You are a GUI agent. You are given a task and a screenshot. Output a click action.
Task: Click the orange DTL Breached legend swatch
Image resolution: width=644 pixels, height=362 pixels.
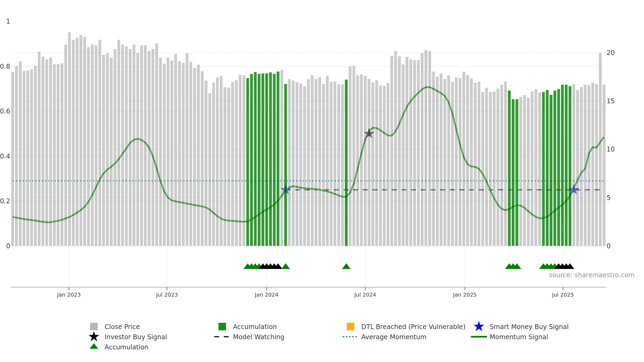coord(350,327)
